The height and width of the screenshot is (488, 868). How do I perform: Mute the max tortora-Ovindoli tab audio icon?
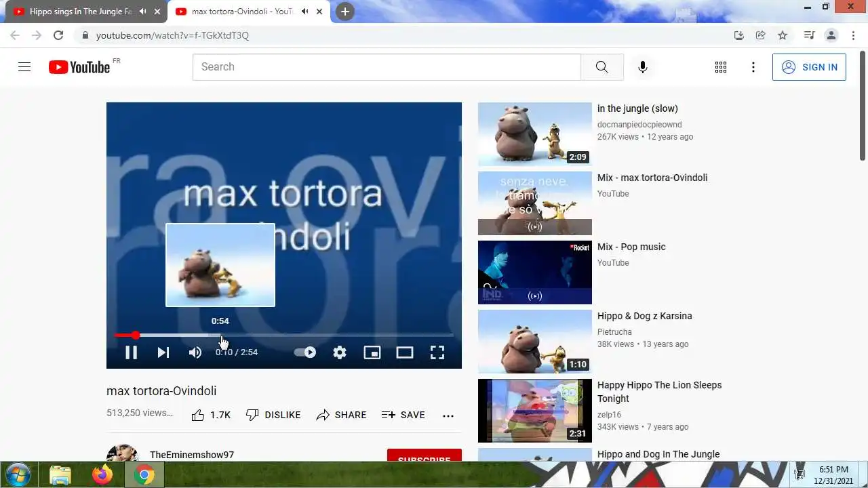[x=304, y=12]
